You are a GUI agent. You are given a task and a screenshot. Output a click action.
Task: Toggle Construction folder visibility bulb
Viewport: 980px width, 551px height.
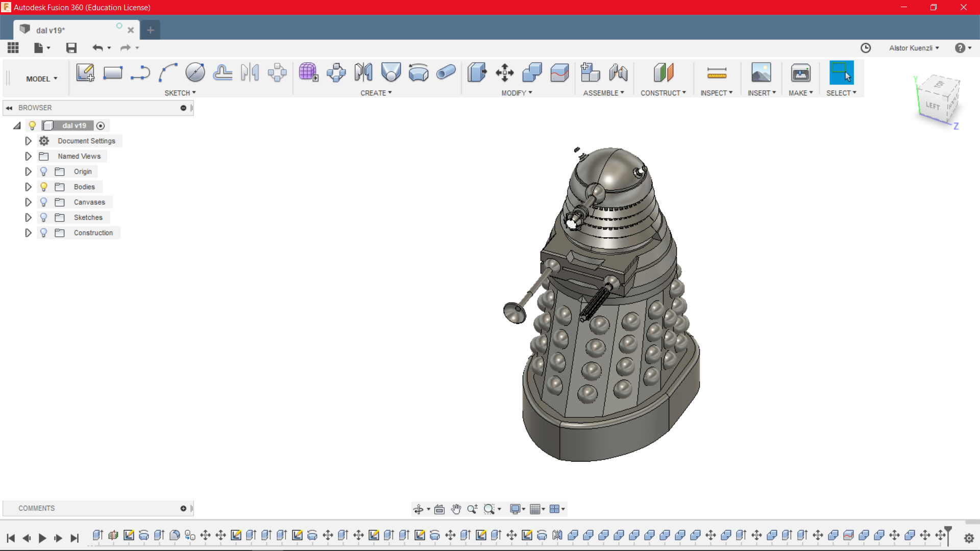(x=44, y=233)
